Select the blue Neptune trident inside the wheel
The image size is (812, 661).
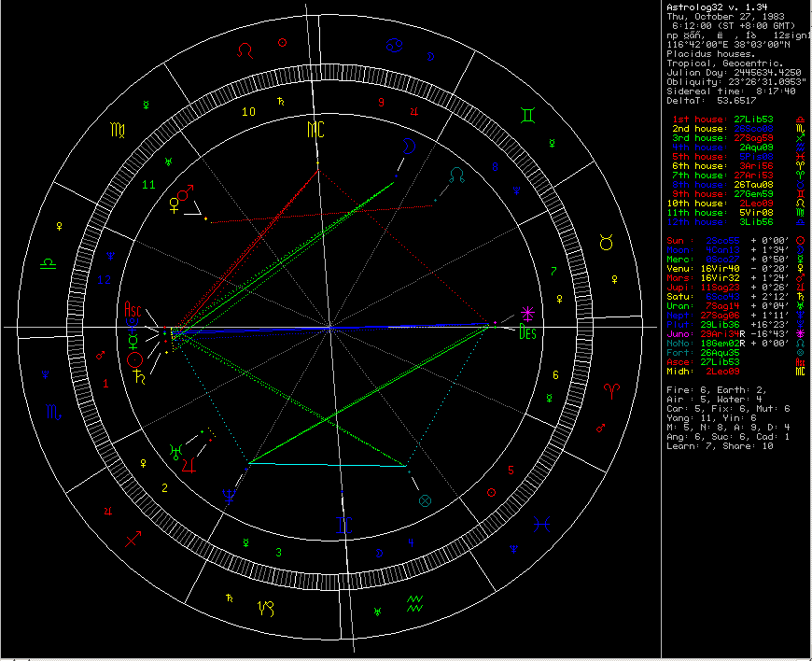pyautogui.click(x=228, y=495)
